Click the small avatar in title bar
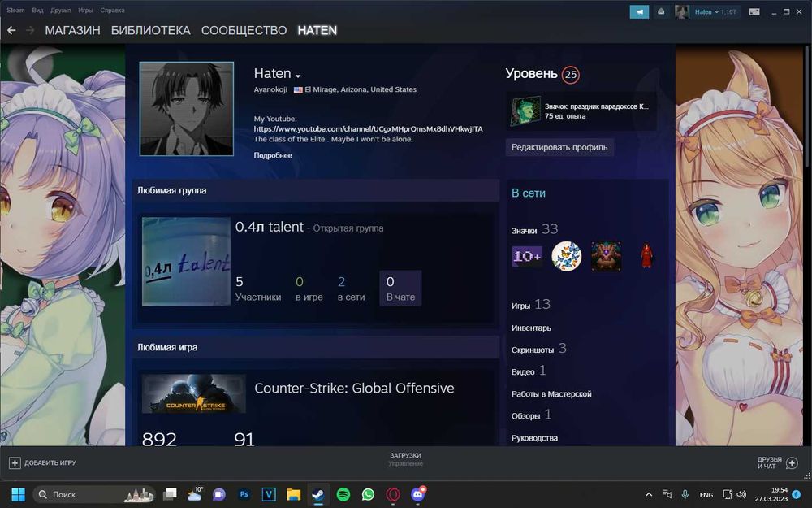The width and height of the screenshot is (812, 508). [x=682, y=12]
